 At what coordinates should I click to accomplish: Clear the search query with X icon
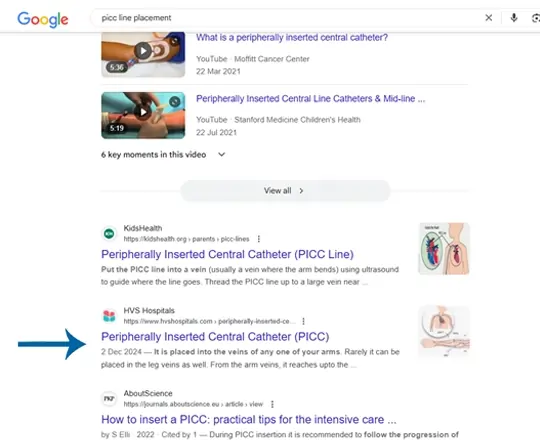[x=488, y=18]
